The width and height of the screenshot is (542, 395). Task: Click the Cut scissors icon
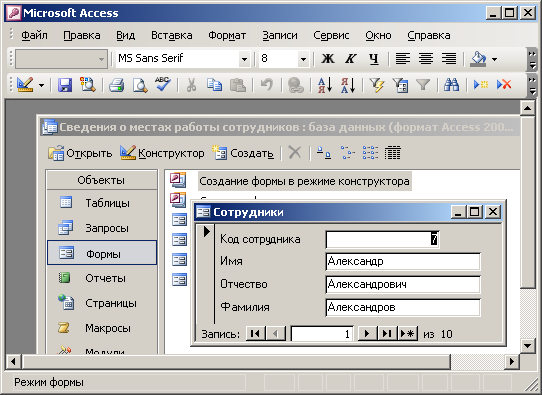(191, 85)
